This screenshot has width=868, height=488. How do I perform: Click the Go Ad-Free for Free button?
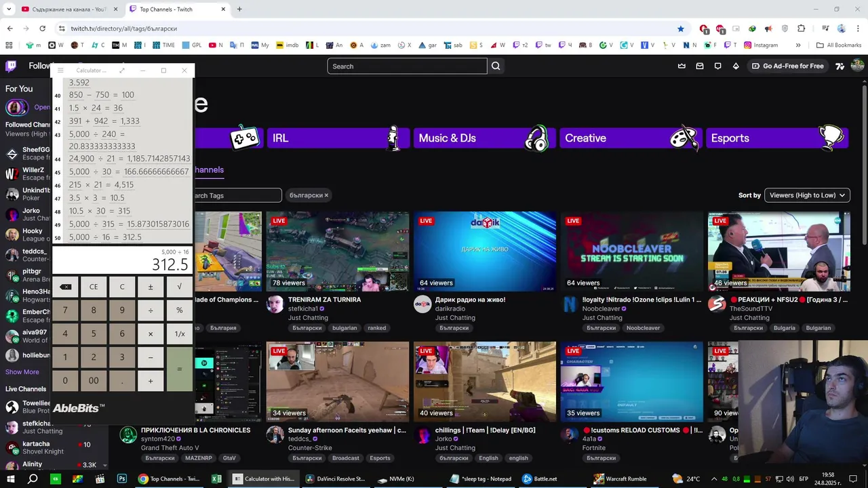coord(787,66)
